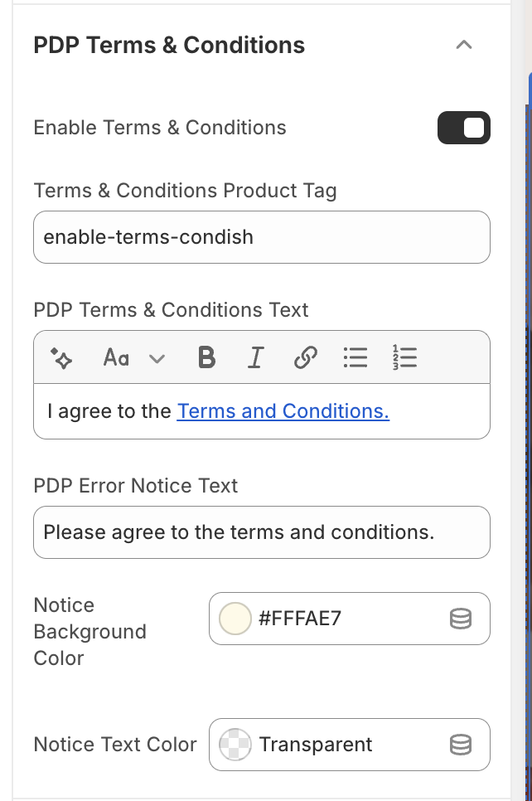Screen dimensions: 532x801
Task: Edit the PDP Error Notice Text field
Action: click(x=261, y=532)
